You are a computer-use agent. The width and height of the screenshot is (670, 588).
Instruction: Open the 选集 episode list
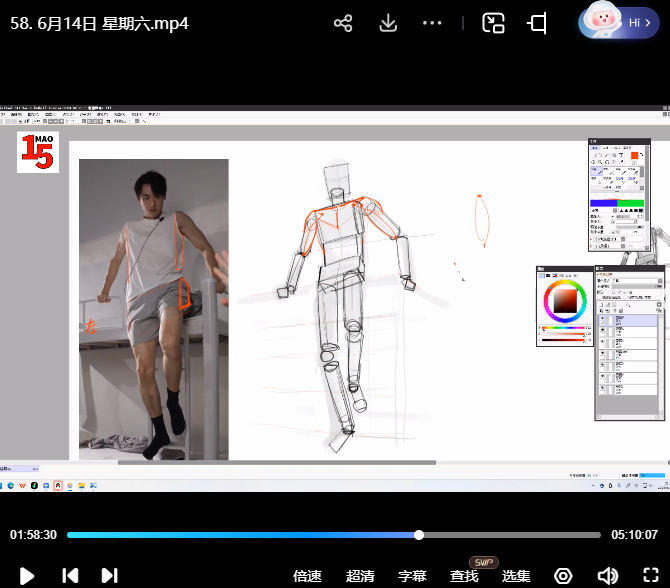[x=516, y=576]
